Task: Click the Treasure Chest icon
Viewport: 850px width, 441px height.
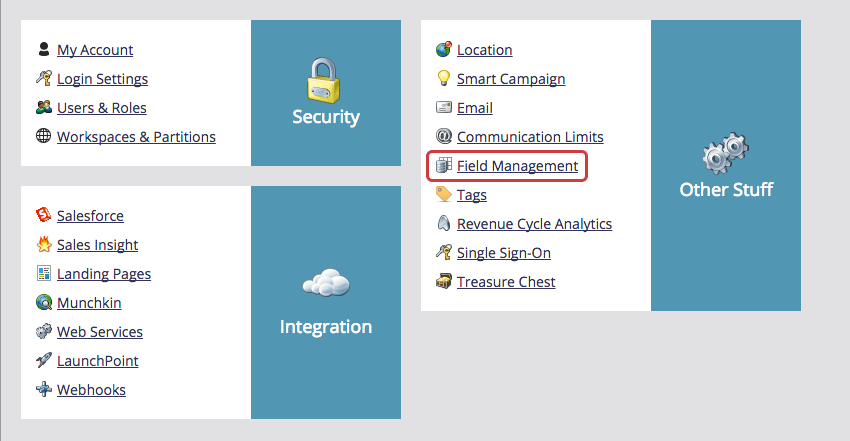Action: 444,282
